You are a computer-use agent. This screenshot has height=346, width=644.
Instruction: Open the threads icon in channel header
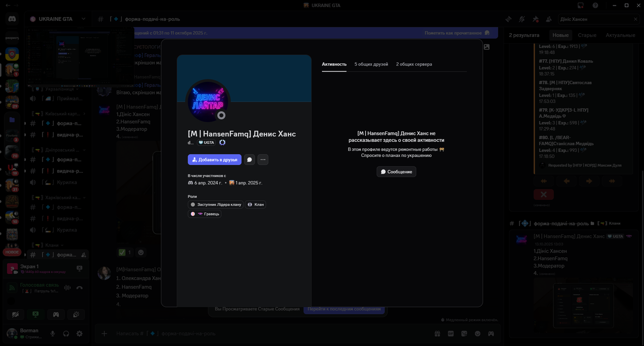click(x=509, y=19)
